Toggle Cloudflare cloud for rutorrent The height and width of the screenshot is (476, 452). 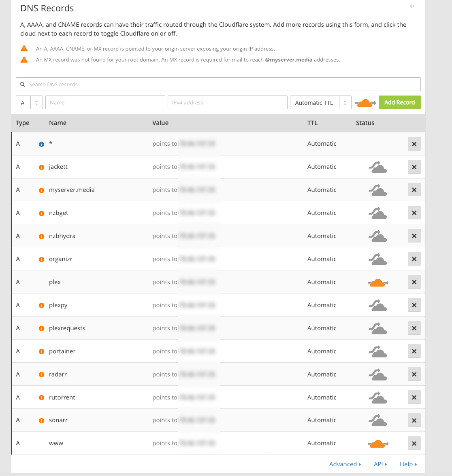(378, 397)
